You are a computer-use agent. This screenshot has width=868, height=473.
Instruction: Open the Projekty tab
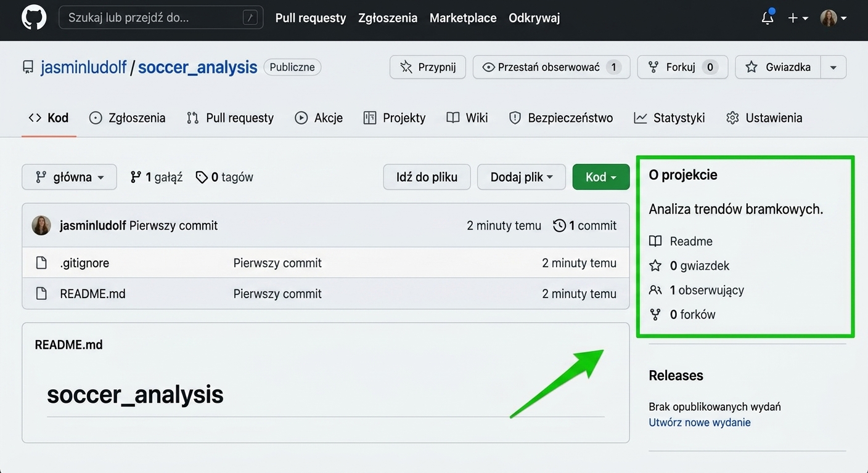point(395,118)
